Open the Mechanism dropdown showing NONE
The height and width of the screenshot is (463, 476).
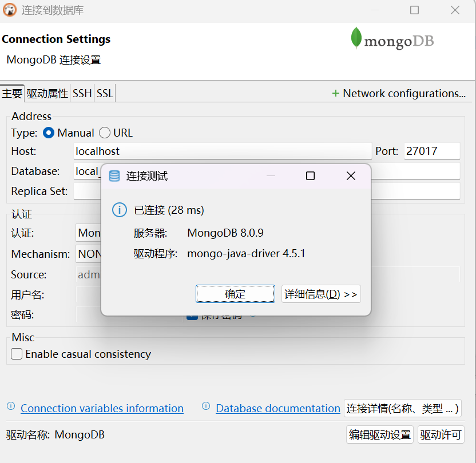86,254
